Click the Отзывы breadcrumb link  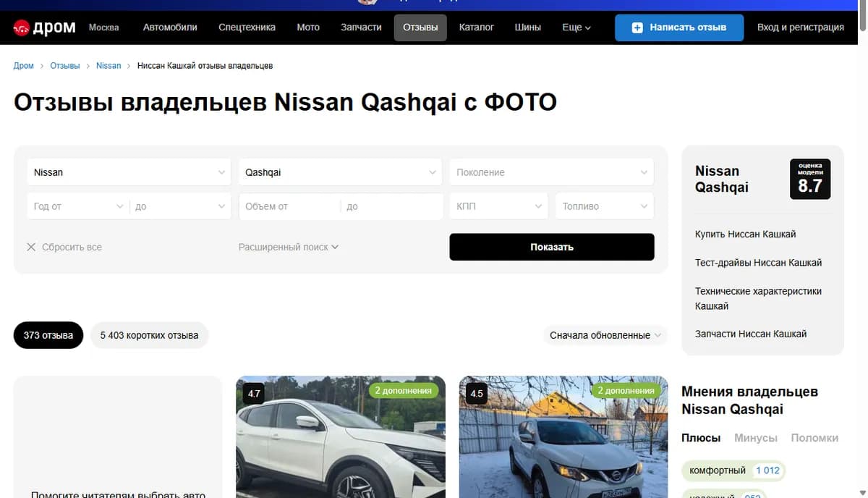click(x=65, y=66)
